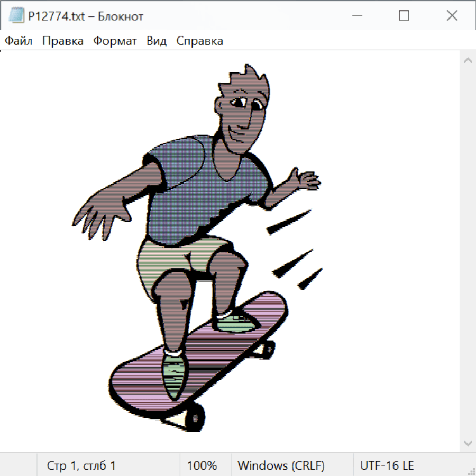The image size is (476, 476).
Task: Click the Windows (CRLF) status field
Action: click(x=281, y=465)
